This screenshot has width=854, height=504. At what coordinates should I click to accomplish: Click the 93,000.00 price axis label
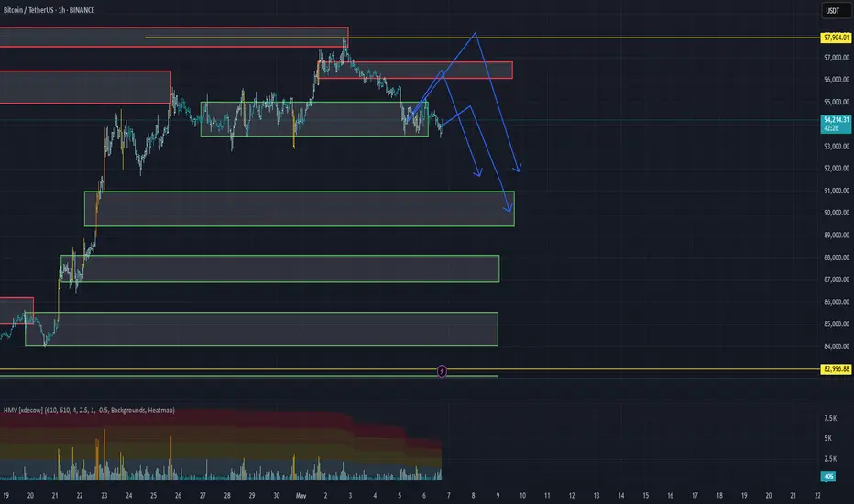click(836, 146)
